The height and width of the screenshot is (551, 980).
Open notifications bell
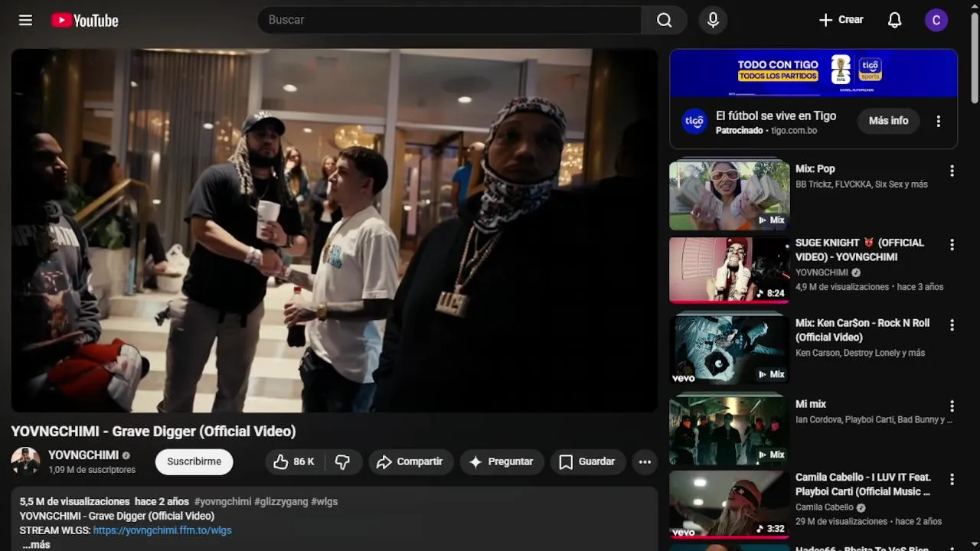(894, 20)
